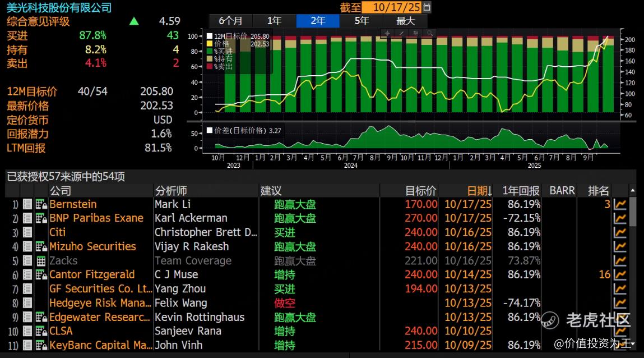Sort table by 建议 column header

click(x=319, y=191)
